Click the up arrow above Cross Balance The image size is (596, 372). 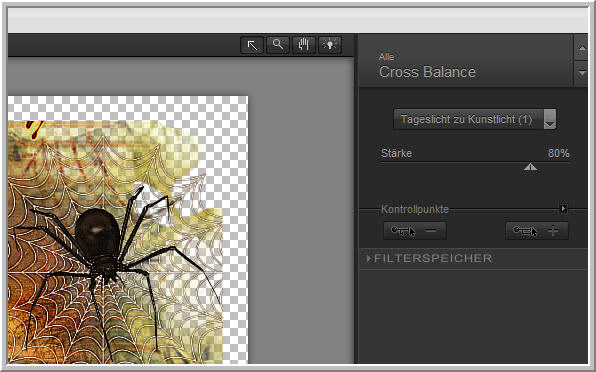click(582, 47)
